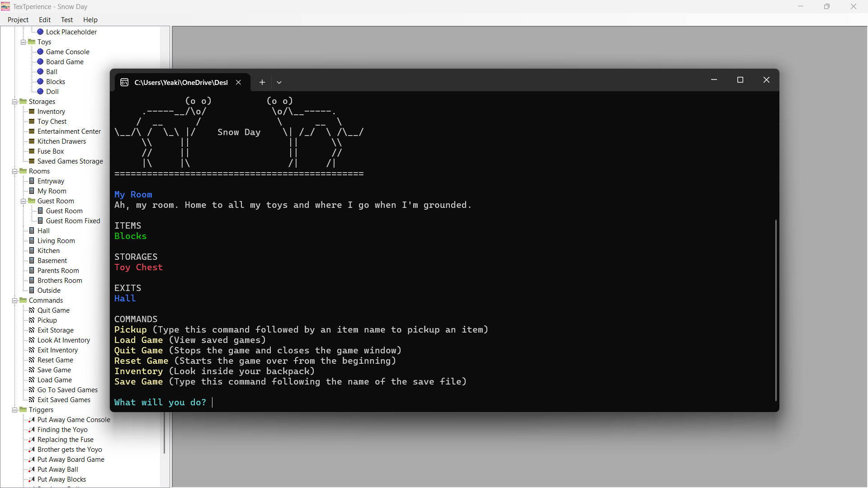Select the Fuse Box storage icon
The image size is (868, 488).
(32, 151)
